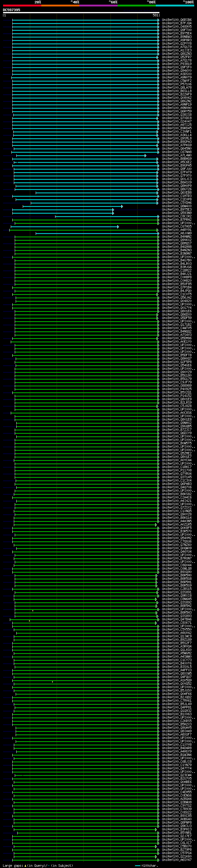
Task: Select hit label UniRef100_Q6RY59
Action: [x=177, y=111]
